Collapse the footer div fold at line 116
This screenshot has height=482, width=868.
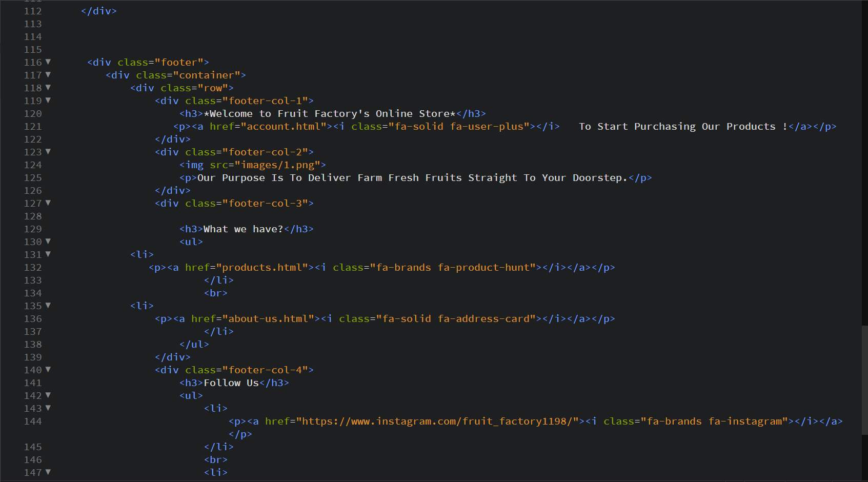(x=48, y=62)
